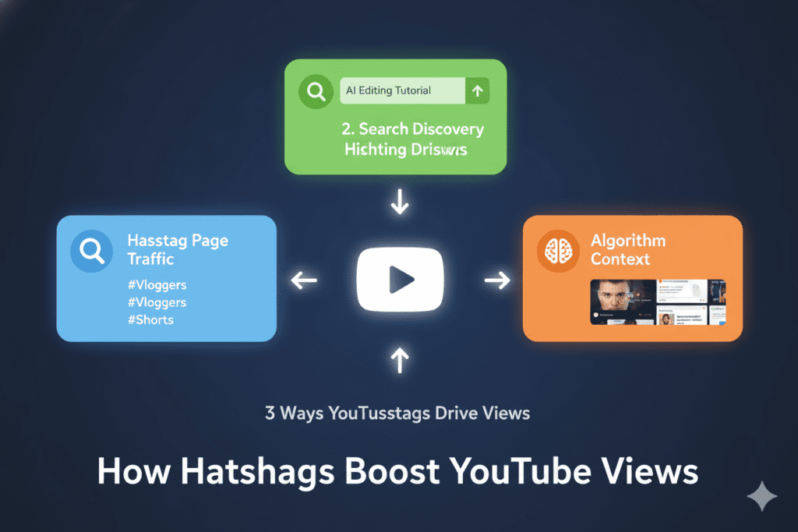
Task: Click the downward arrow below the Search Discovery card
Action: 400,201
